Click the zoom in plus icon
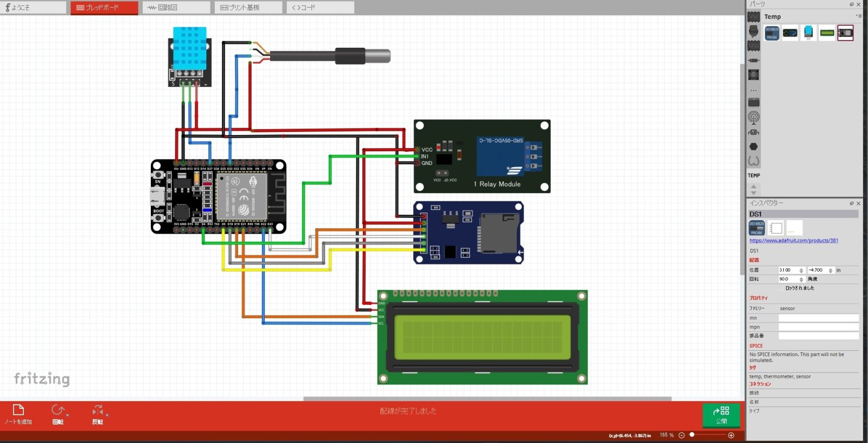Image resolution: width=868 pixels, height=443 pixels. tap(731, 435)
